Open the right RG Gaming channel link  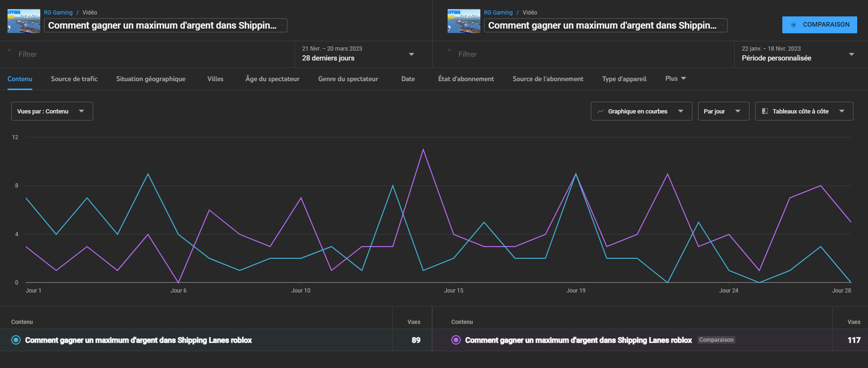[499, 13]
